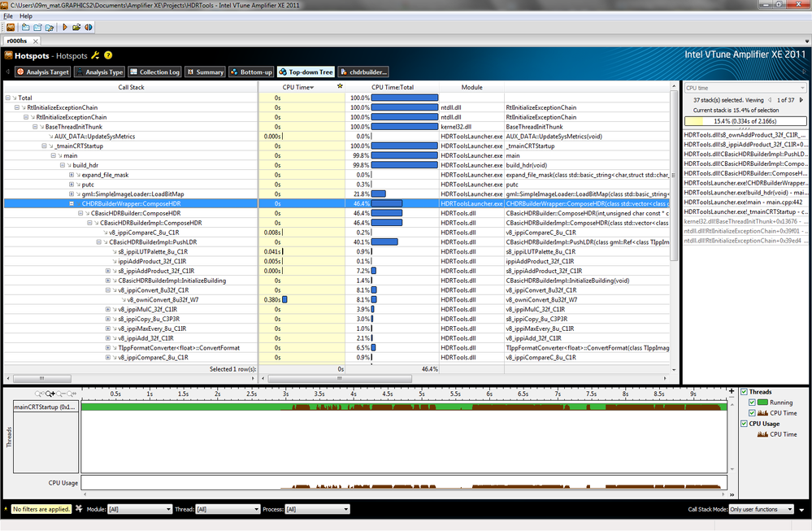This screenshot has width=812, height=531.
Task: Click the star icon in the column header
Action: [x=340, y=86]
